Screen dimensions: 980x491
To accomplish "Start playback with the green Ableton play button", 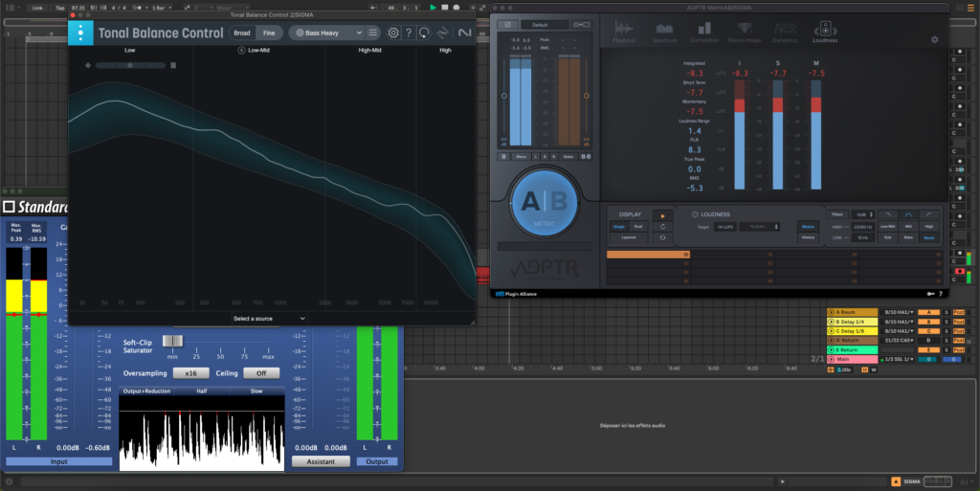I will [x=434, y=8].
